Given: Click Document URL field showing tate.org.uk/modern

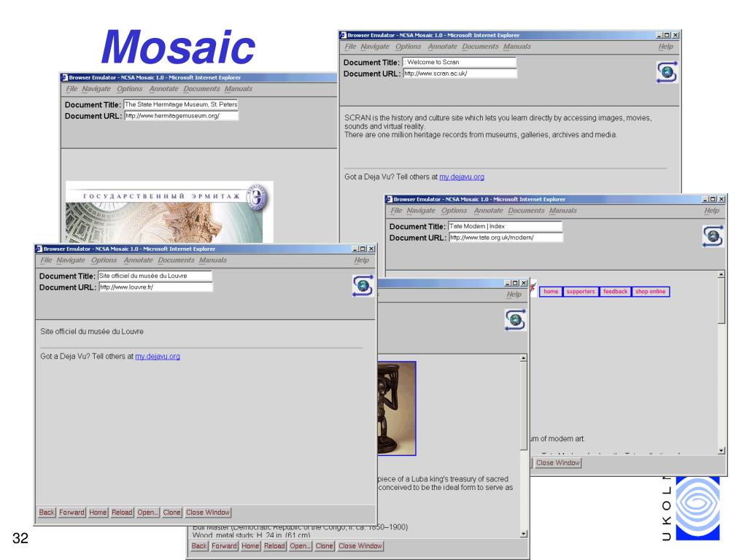Looking at the screenshot, I should [x=506, y=238].
